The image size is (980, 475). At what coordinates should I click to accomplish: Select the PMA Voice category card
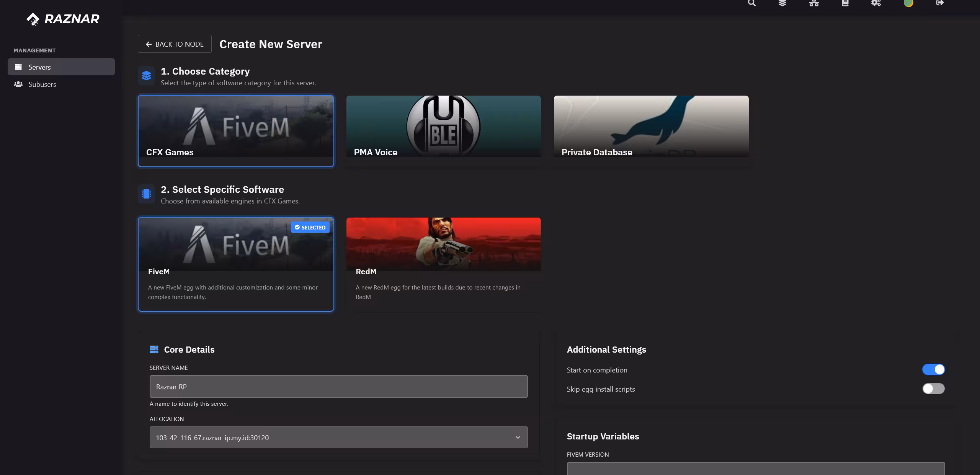(x=444, y=131)
